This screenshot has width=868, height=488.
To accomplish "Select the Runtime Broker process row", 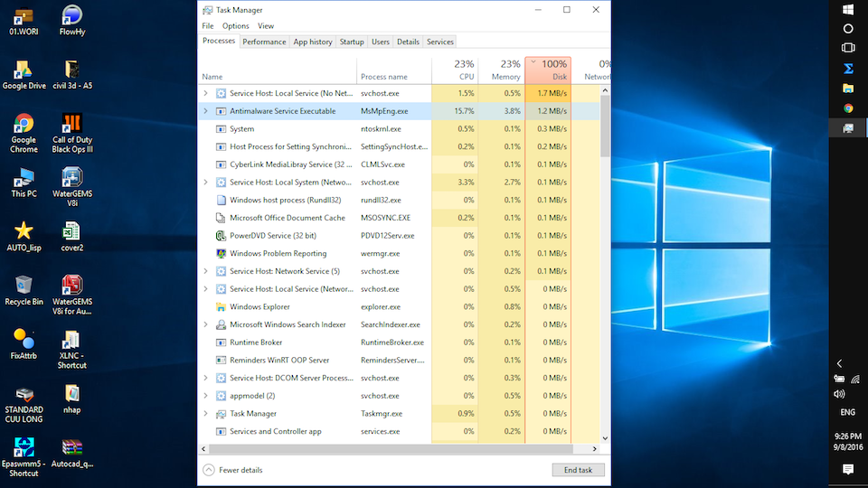I will click(399, 343).
